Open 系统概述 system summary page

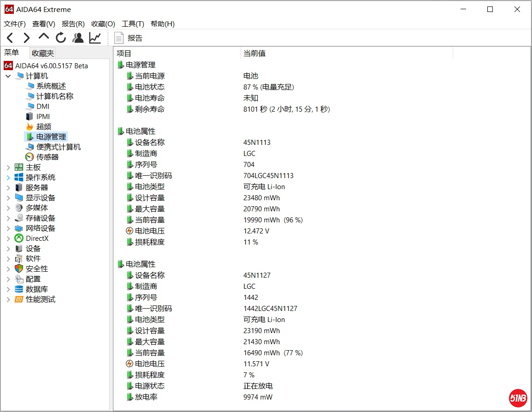(x=51, y=86)
